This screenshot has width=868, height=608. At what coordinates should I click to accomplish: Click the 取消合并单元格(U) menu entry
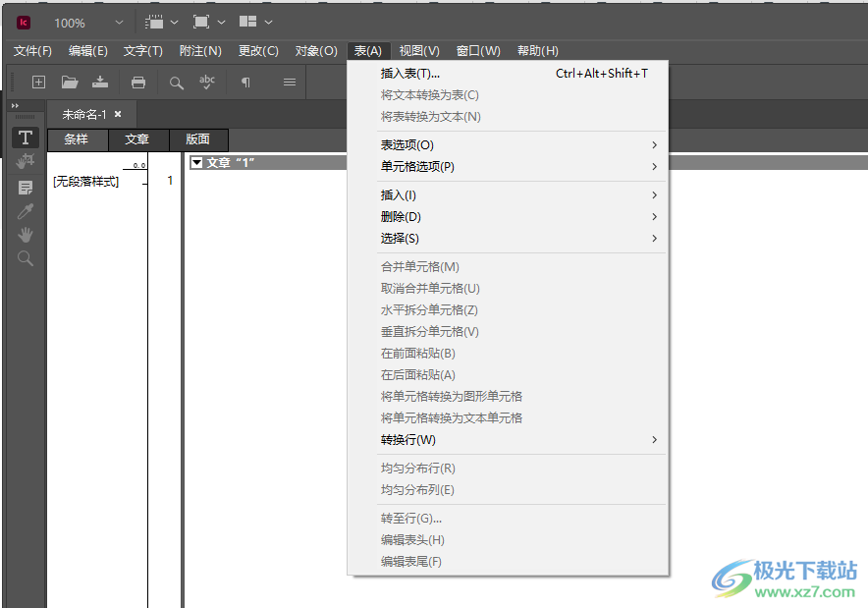[x=508, y=289]
